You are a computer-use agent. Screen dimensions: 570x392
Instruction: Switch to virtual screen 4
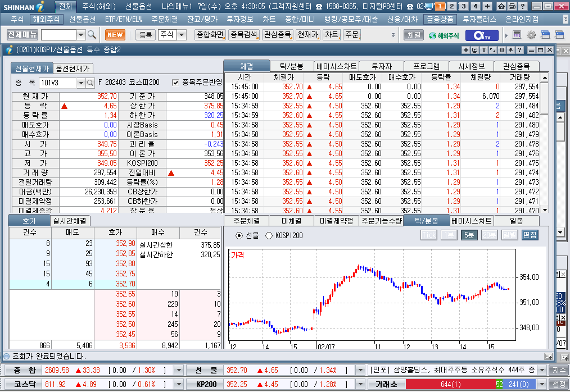pyautogui.click(x=475, y=6)
